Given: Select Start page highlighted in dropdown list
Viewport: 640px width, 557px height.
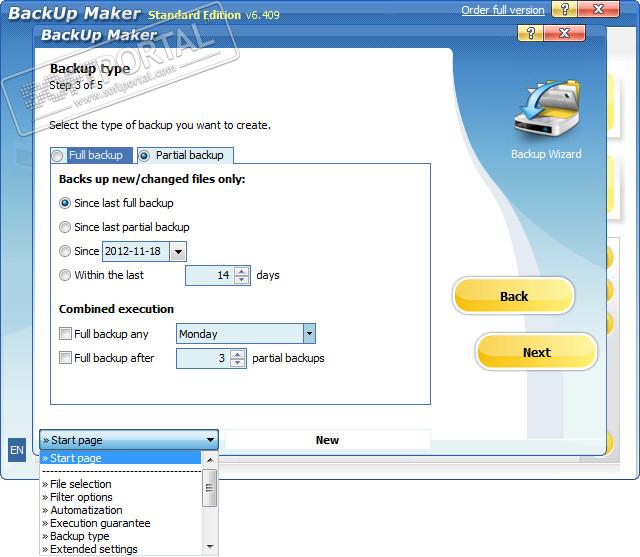Looking at the screenshot, I should point(120,458).
